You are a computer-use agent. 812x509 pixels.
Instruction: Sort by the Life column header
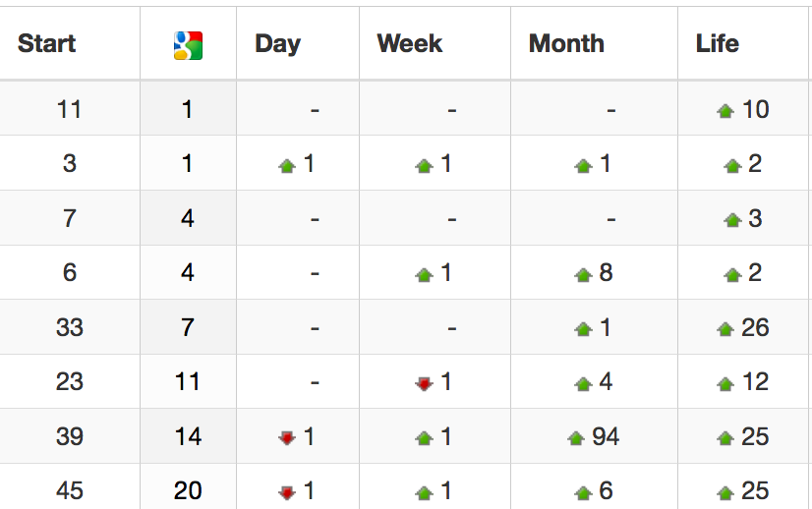pos(718,43)
